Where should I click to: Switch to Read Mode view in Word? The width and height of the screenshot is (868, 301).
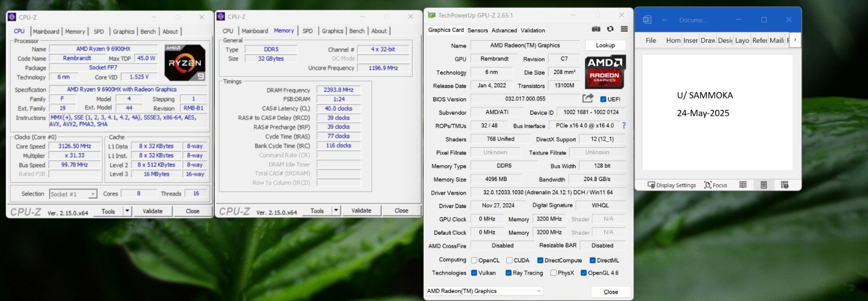coord(743,185)
